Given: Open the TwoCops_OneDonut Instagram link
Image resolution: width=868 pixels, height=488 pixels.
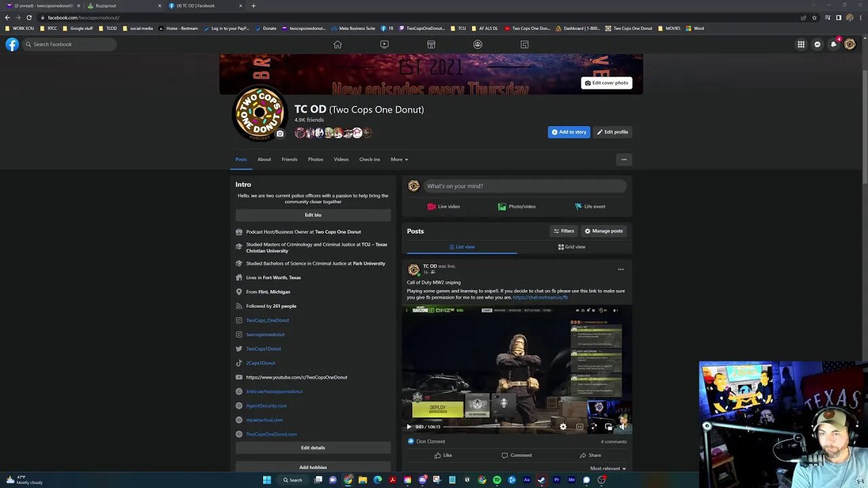Looking at the screenshot, I should (x=267, y=320).
